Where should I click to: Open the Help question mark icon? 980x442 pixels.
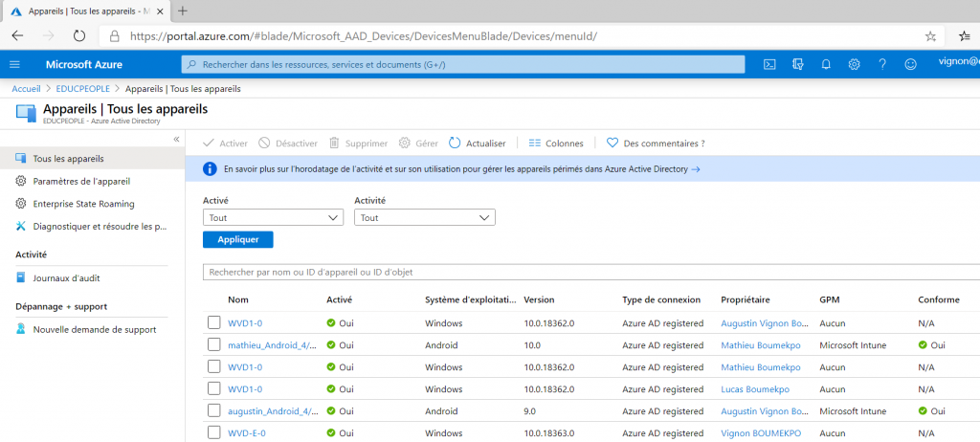tap(881, 64)
